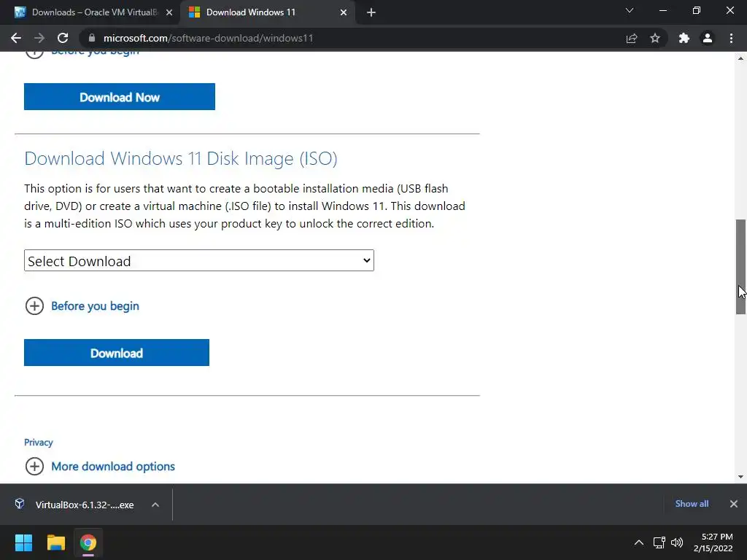Image resolution: width=747 pixels, height=560 pixels.
Task: Open the Windows Start menu
Action: click(x=23, y=542)
